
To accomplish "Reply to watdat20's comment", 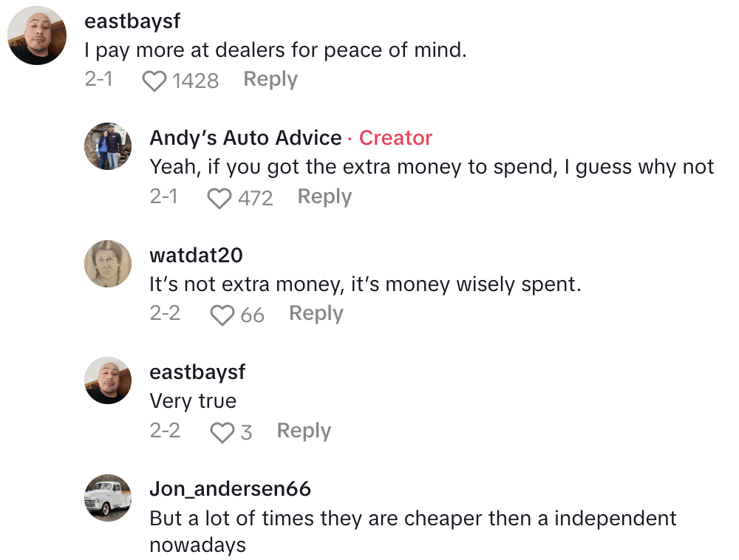I will point(316,313).
